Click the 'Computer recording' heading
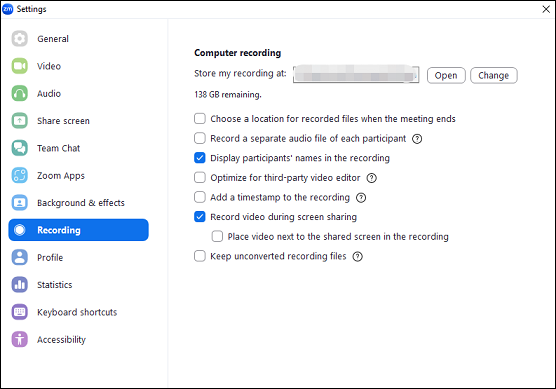556x389 pixels. click(x=238, y=53)
